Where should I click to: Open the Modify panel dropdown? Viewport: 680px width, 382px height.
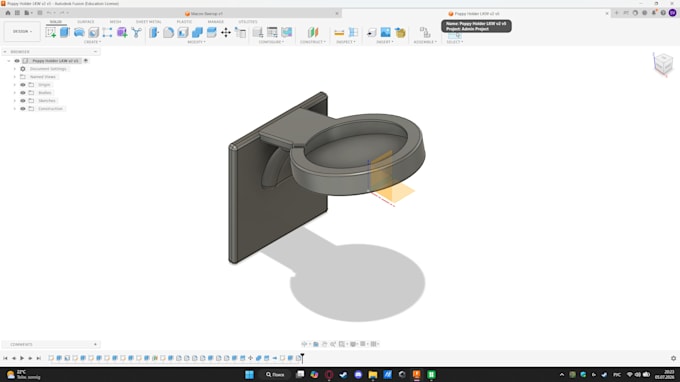tap(196, 42)
